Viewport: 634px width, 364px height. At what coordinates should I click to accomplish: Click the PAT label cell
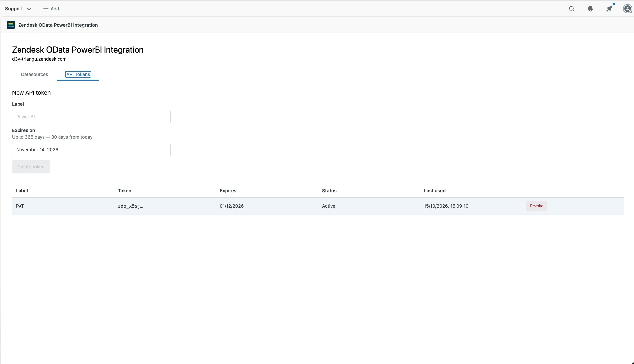[20, 206]
